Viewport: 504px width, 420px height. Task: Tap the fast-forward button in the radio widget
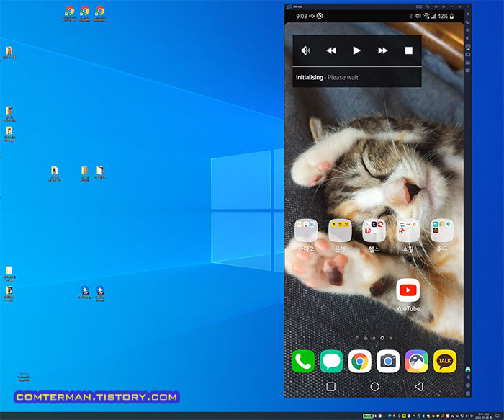coord(382,50)
